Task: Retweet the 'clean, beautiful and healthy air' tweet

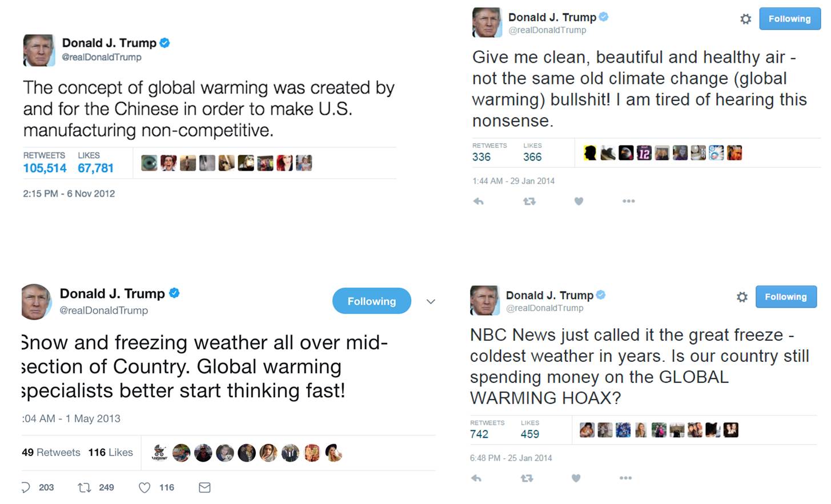Action: tap(529, 201)
